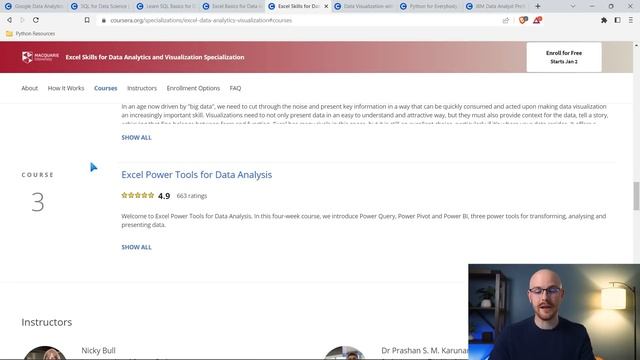640x360 pixels.
Task: Open Brave Rewards triangle icon
Action: click(x=537, y=20)
